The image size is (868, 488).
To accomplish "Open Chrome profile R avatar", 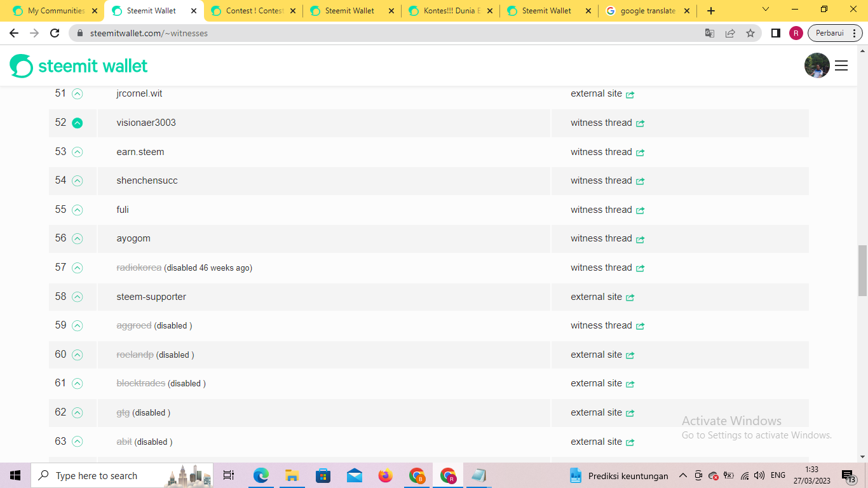I will coord(796,33).
